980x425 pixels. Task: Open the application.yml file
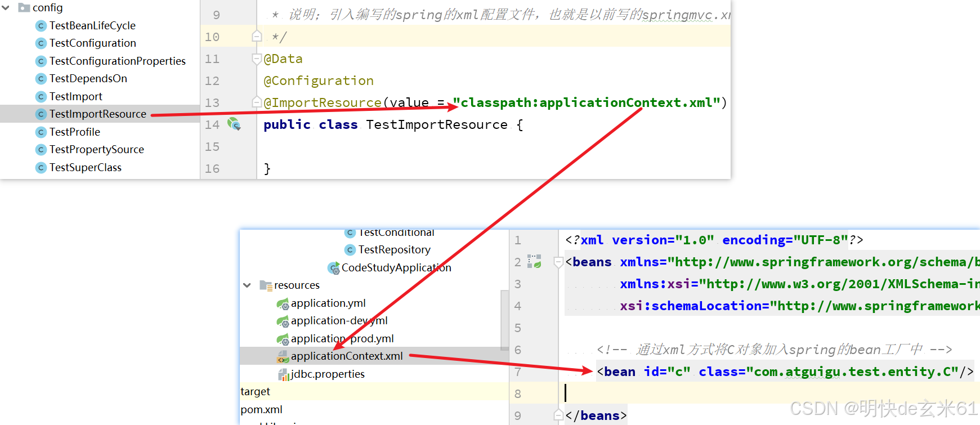328,303
